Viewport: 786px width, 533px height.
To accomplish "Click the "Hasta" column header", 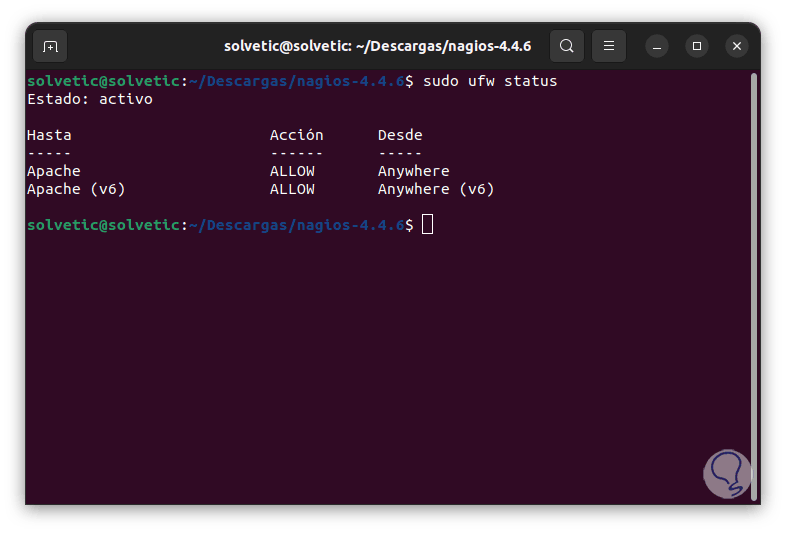I will pos(49,135).
